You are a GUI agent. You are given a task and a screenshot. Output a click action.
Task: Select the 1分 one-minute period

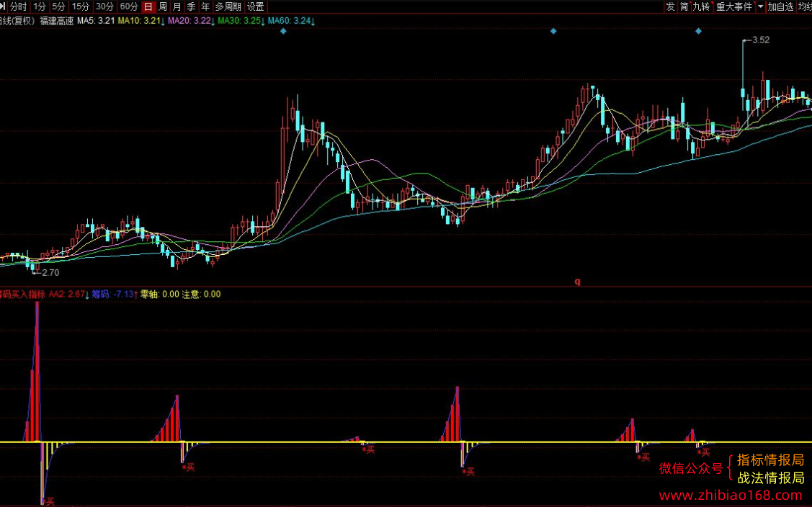point(40,6)
